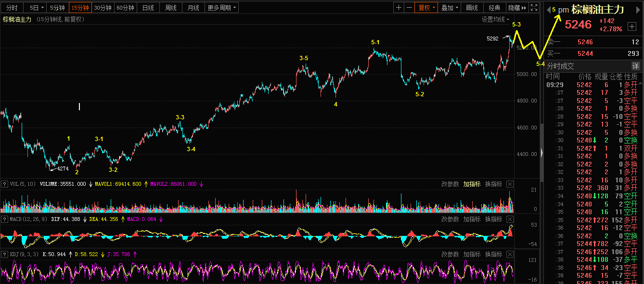Add 棕榈油主力 to watchlist with plus icon

pos(631,27)
